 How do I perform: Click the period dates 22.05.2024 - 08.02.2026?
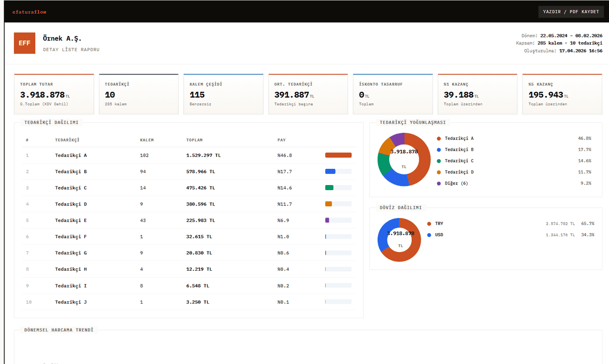571,36
